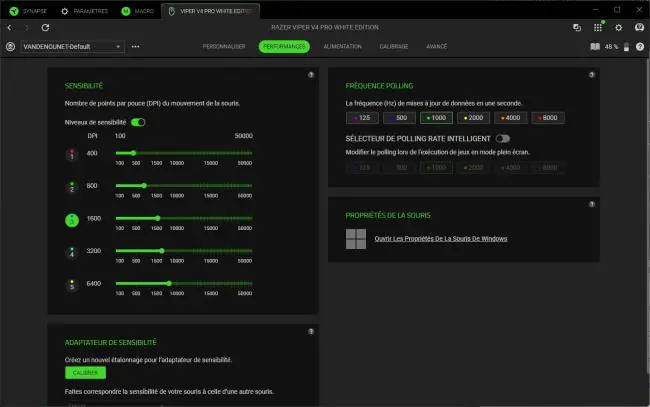Open the Adaptateur de sensibilité help icon

pyautogui.click(x=311, y=332)
